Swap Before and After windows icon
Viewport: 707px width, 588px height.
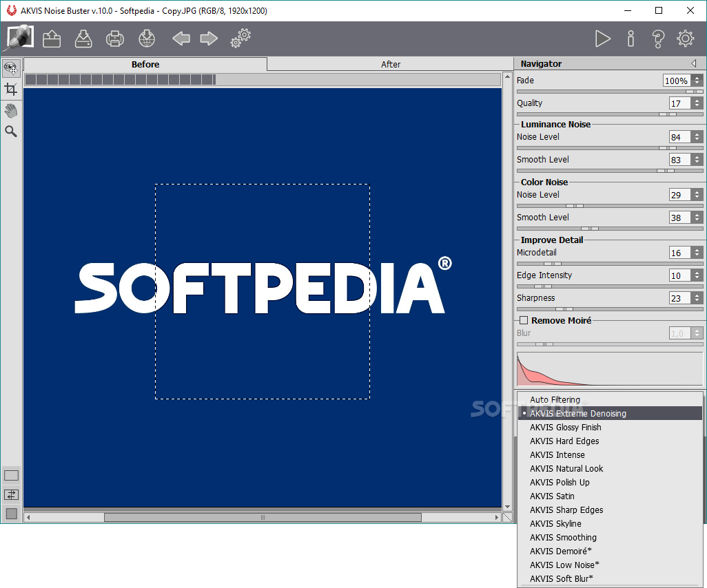click(11, 495)
